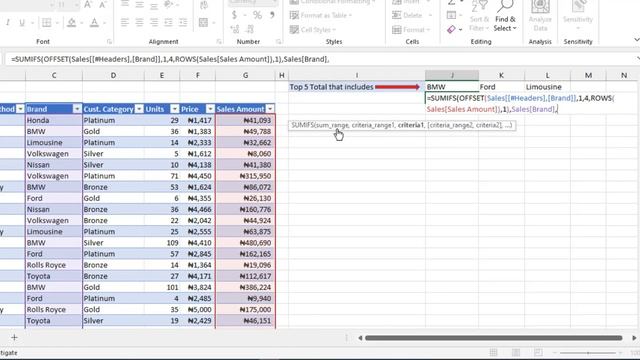Click right arrow on horizontal scrollbar

tap(634, 338)
